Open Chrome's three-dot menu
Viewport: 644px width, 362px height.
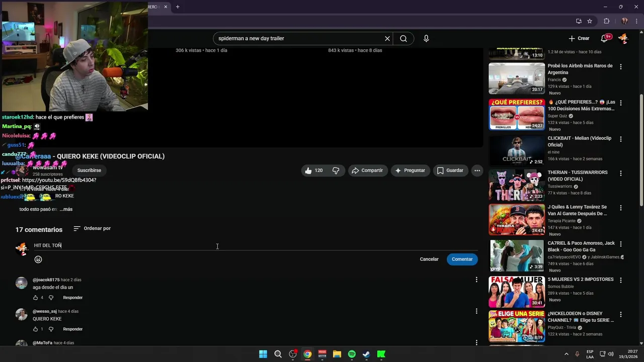tap(636, 21)
